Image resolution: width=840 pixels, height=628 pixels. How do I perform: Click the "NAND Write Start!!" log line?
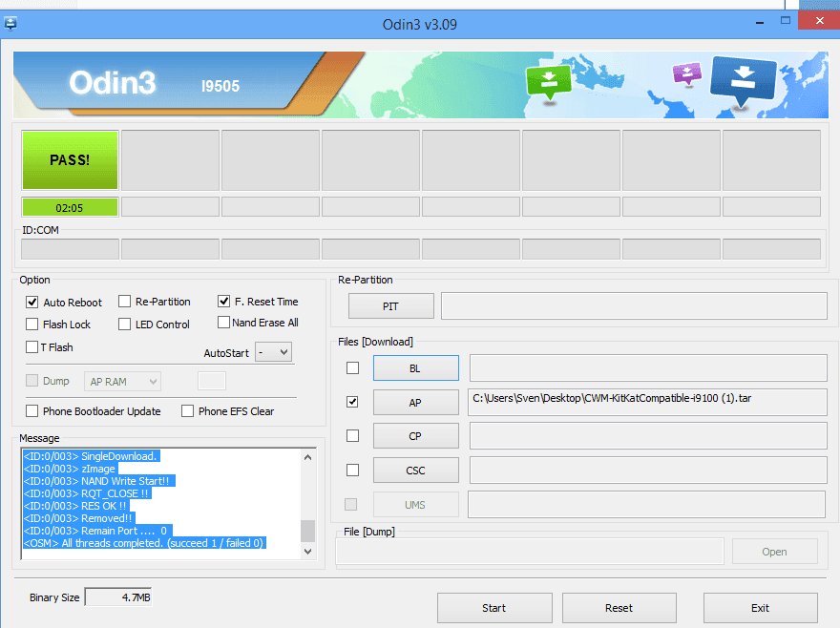pos(99,481)
